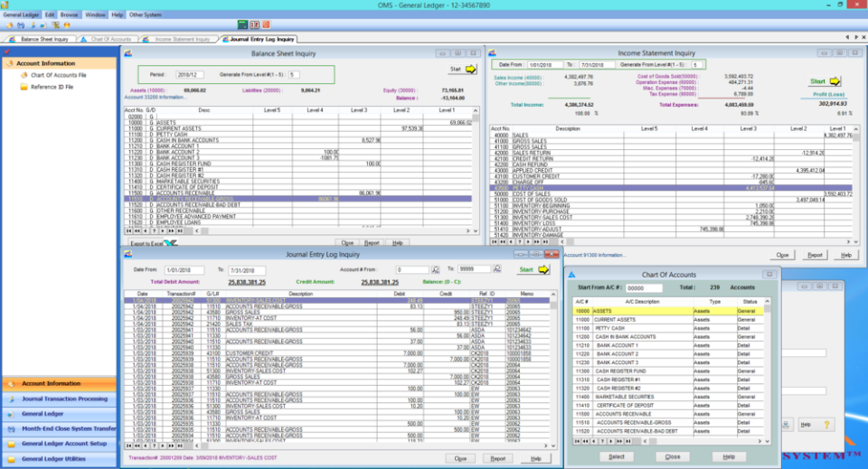Click the Export to Excel icon
Image resolution: width=868 pixels, height=469 pixels.
click(171, 243)
